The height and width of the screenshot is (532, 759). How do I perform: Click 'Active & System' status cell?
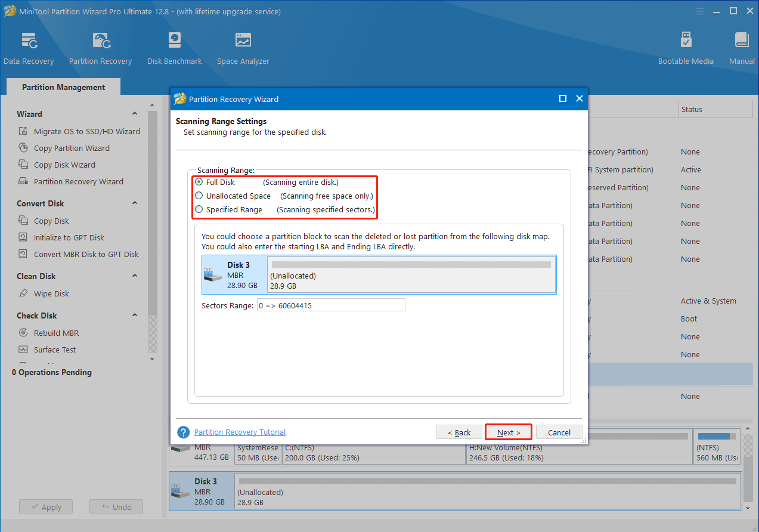708,301
